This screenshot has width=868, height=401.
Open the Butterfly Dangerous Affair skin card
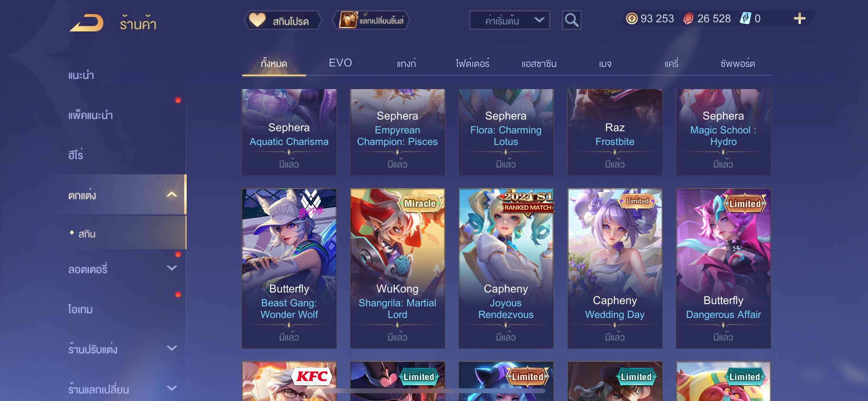723,268
